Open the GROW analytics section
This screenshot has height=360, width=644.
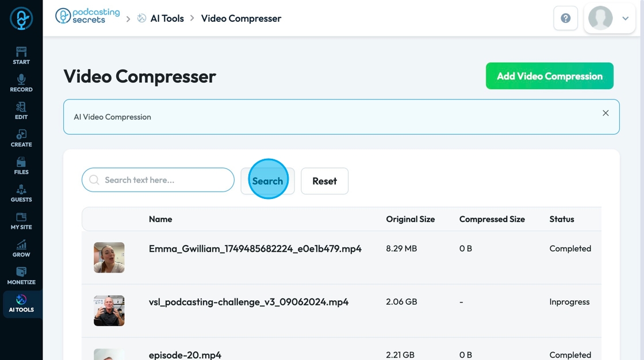coord(21,248)
